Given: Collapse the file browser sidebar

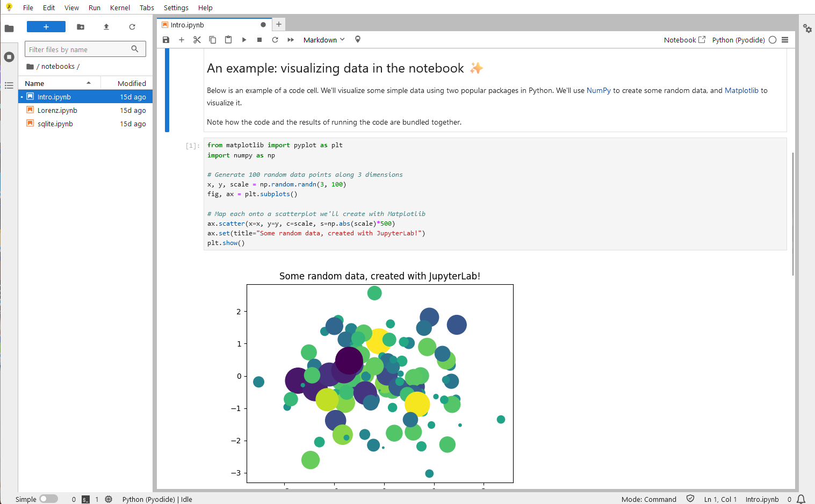Looking at the screenshot, I should pos(9,27).
